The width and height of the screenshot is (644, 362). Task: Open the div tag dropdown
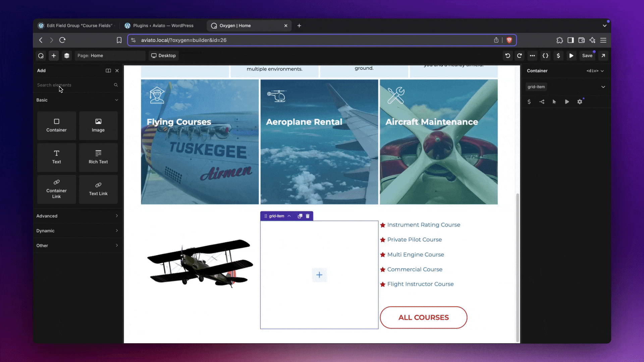click(x=595, y=71)
